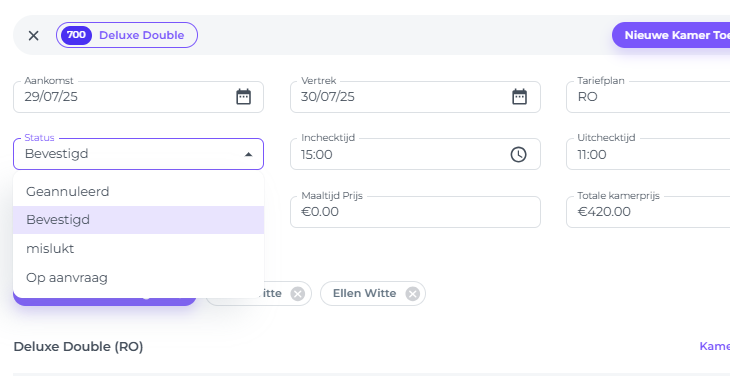Click the Aankomst date field 29/07/25
The height and width of the screenshot is (376, 730).
138,97
